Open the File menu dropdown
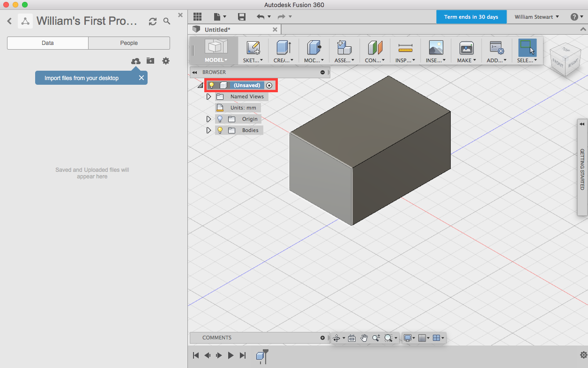Viewport: 588px width, 368px height. (x=220, y=17)
